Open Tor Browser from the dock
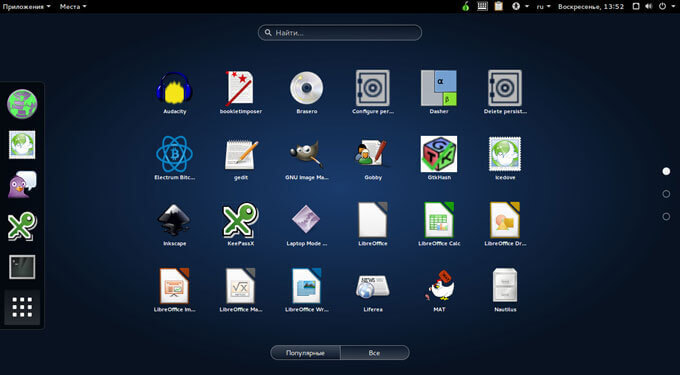Viewport: 680px width, 375px height. 22,104
